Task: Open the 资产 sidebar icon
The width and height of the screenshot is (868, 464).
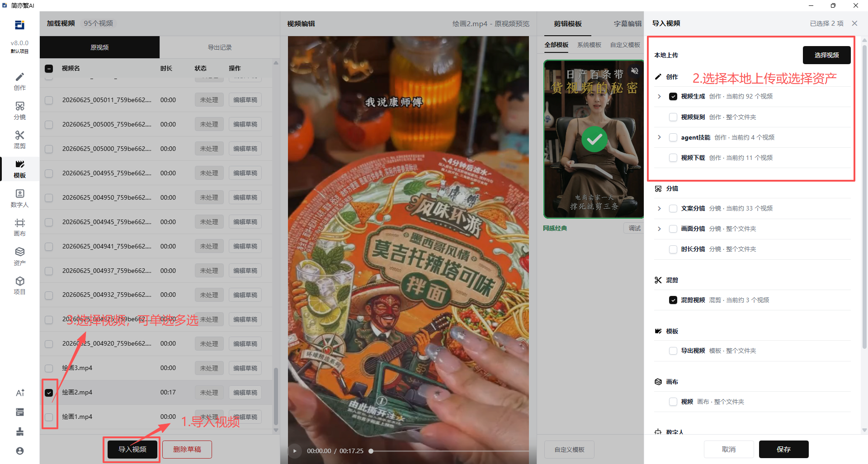Action: (x=19, y=256)
